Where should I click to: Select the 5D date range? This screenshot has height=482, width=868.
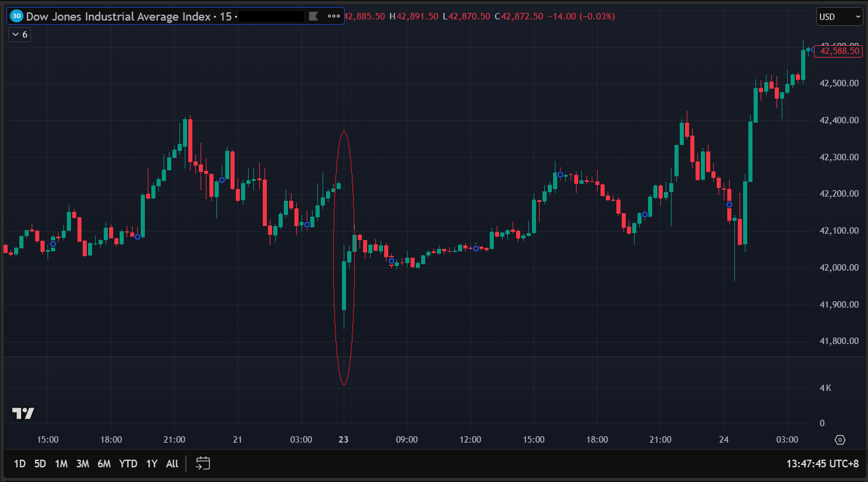pos(40,464)
